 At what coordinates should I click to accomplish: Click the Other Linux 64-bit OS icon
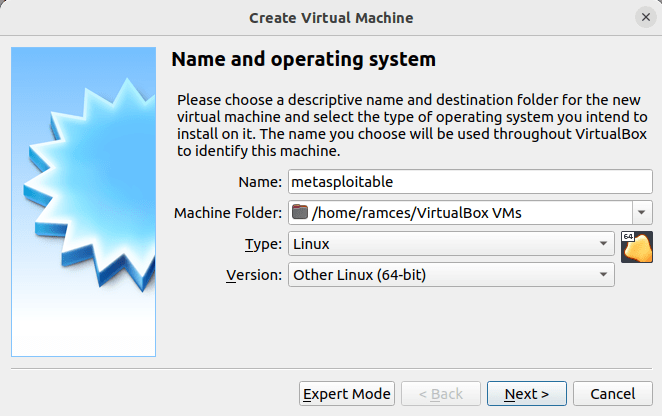point(637,247)
